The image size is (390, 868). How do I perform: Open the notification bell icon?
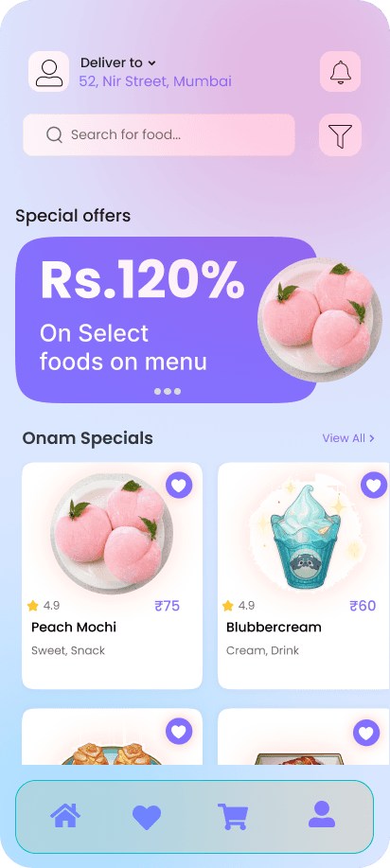[x=340, y=71]
